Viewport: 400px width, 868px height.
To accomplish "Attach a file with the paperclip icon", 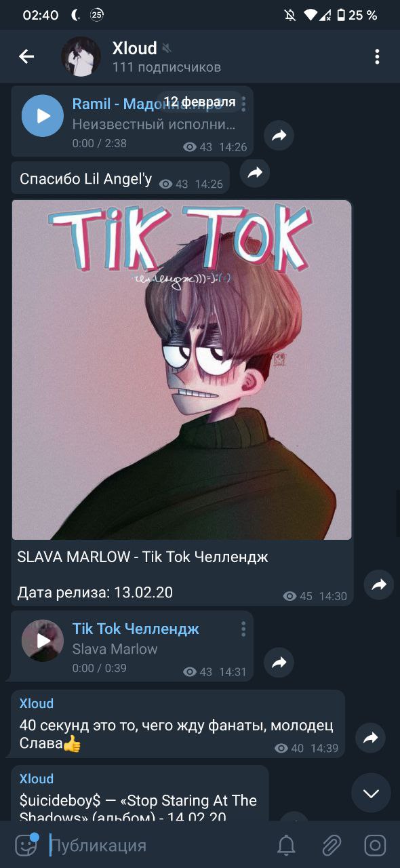I will [331, 846].
